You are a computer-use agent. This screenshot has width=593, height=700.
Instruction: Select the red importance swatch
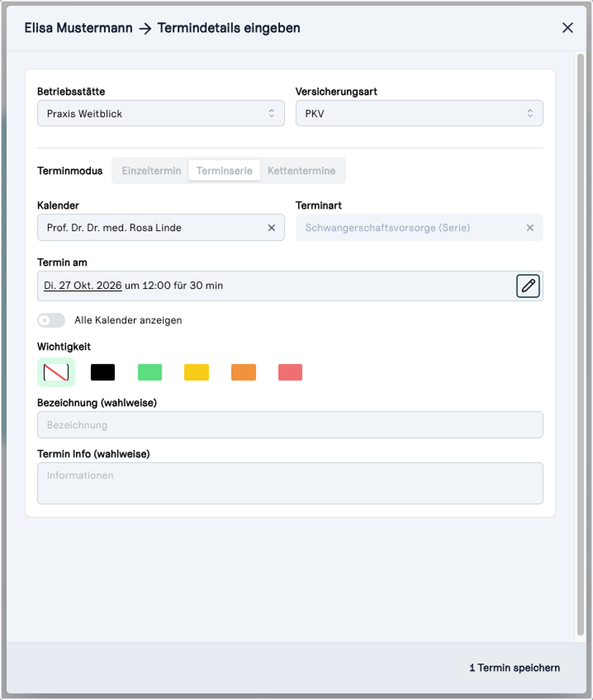(x=290, y=372)
